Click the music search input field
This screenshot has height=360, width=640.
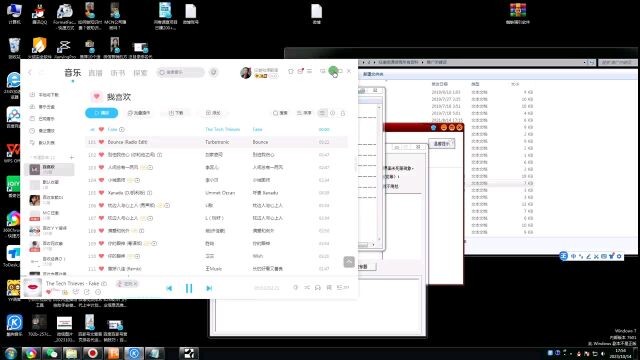180,72
